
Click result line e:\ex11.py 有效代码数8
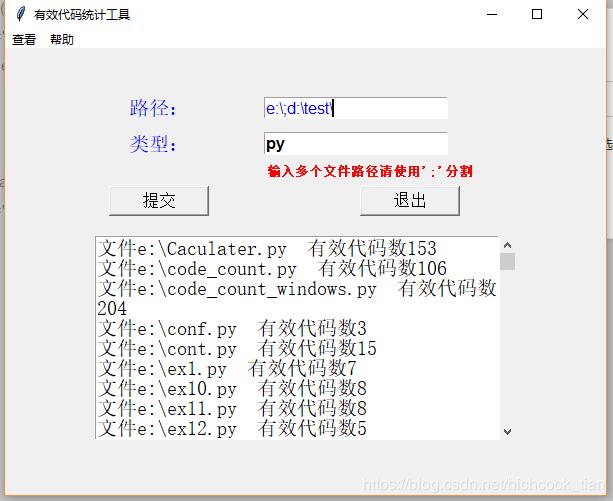click(x=232, y=408)
